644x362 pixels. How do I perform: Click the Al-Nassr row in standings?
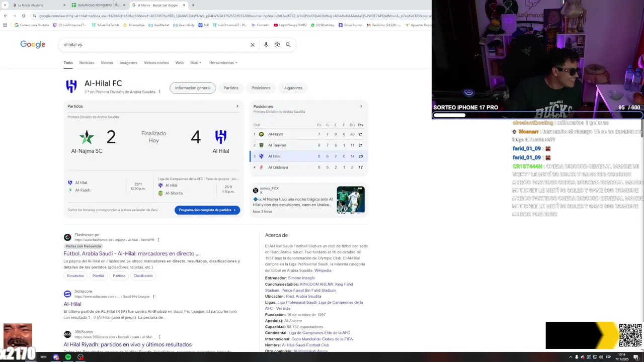[308, 134]
